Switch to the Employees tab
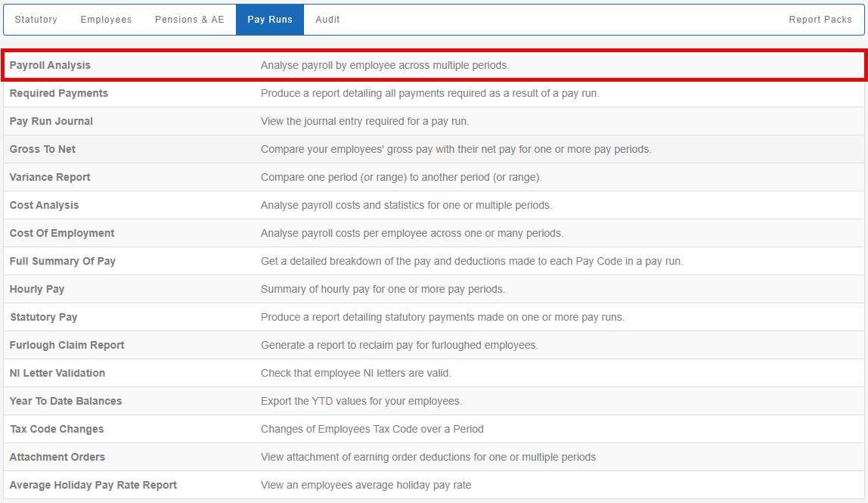 pyautogui.click(x=106, y=20)
